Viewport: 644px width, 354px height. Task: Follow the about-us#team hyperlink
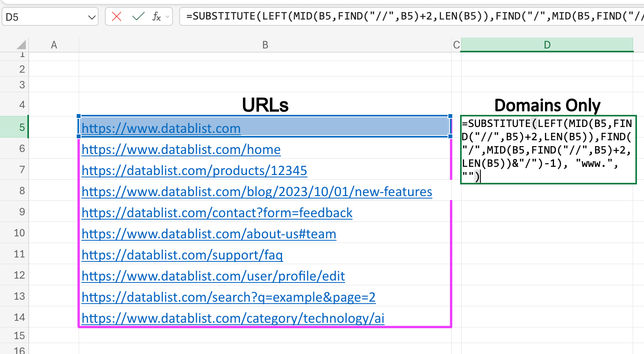tap(209, 234)
